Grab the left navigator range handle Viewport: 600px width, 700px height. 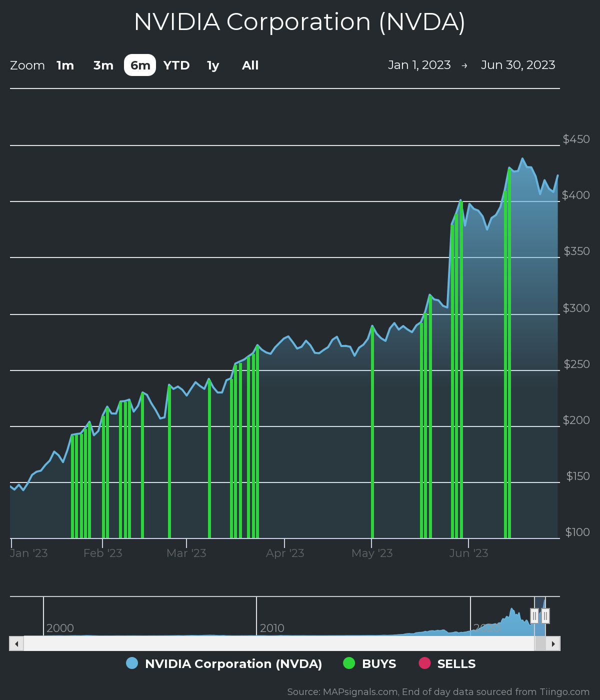tap(534, 616)
